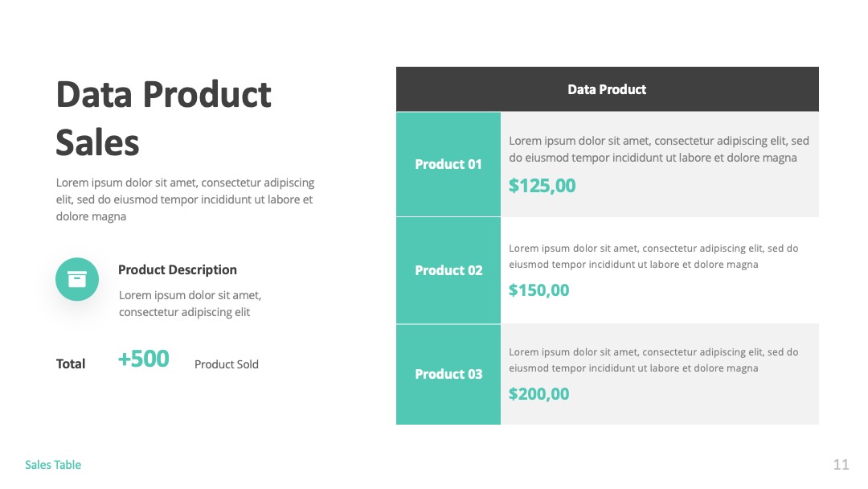Click the teal archive box icon
868x489 pixels.
(x=77, y=279)
